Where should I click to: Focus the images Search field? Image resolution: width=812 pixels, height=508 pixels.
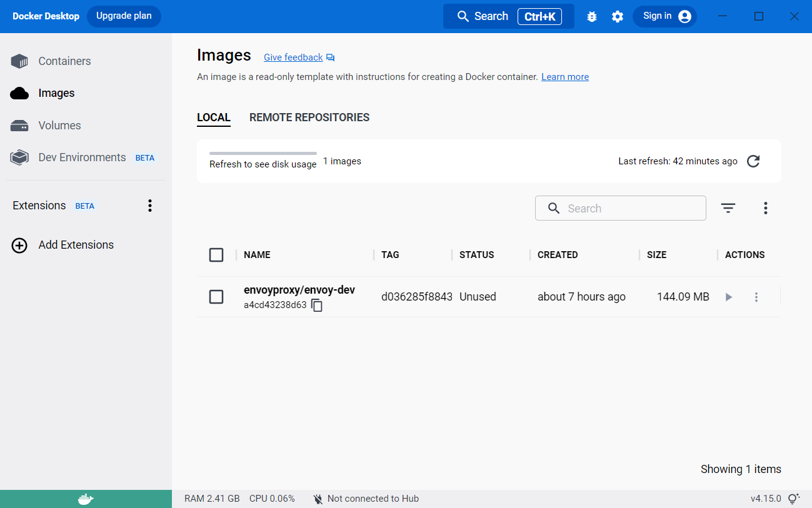click(621, 208)
